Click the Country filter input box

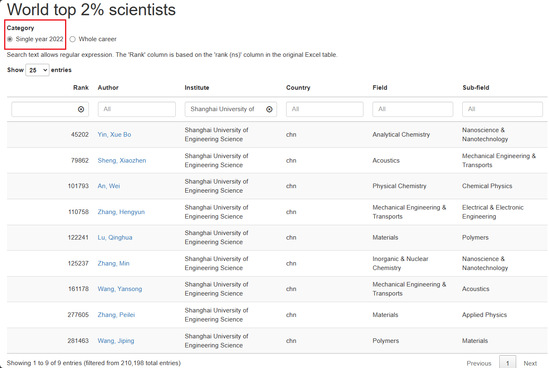pyautogui.click(x=325, y=109)
